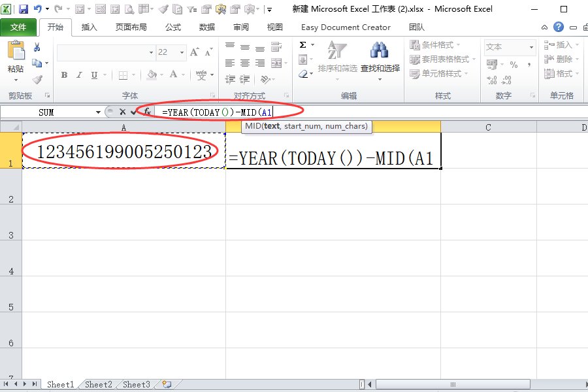Viewport: 588px width, 392px height.
Task: Toggle italic formatting
Action: tap(80, 75)
